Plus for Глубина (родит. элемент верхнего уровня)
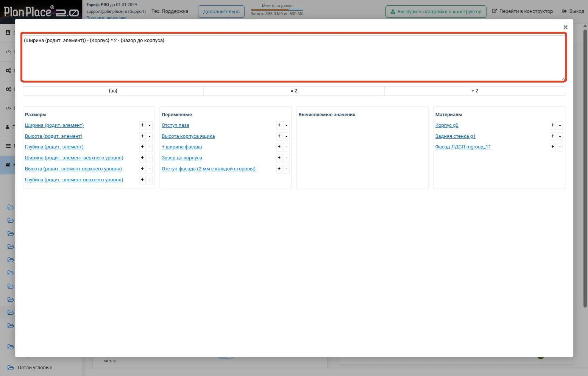 click(x=142, y=180)
